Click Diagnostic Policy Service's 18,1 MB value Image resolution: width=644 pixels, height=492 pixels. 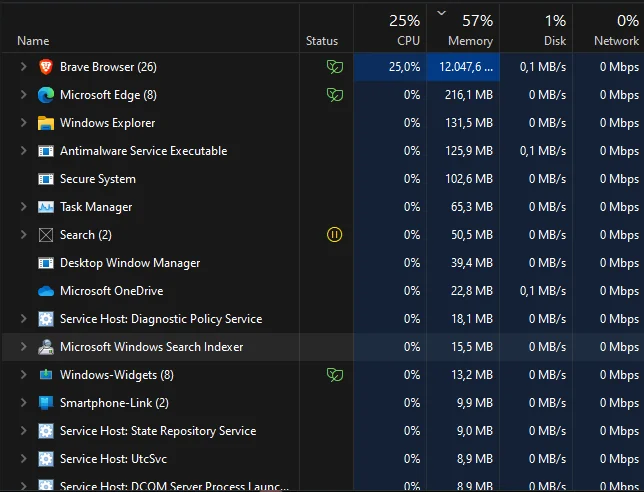[x=472, y=319]
